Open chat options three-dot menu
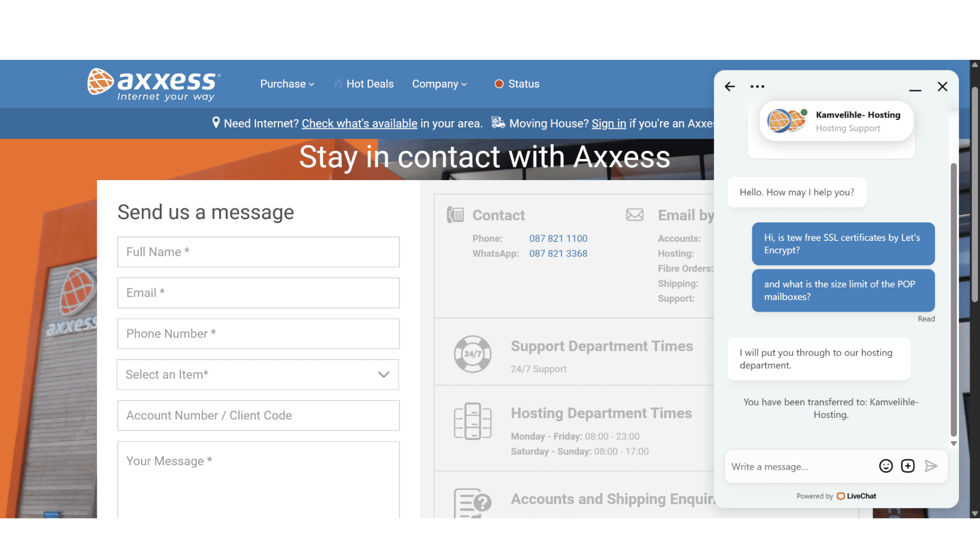Screen dimensions: 980x552 pos(757,87)
